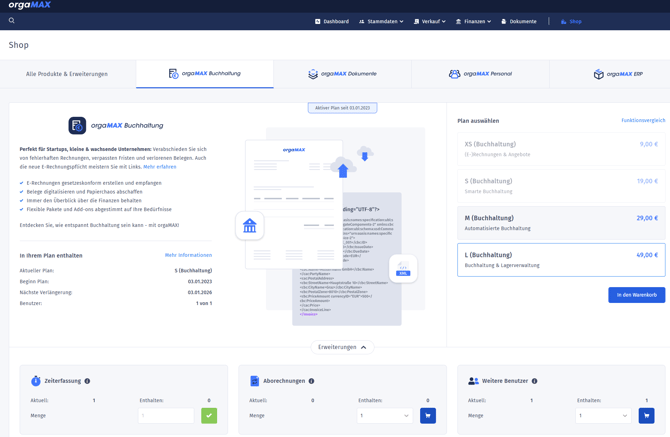Viewport: 670px width, 437px height.
Task: Click the Zeiterfassung Menge input field
Action: 166,416
